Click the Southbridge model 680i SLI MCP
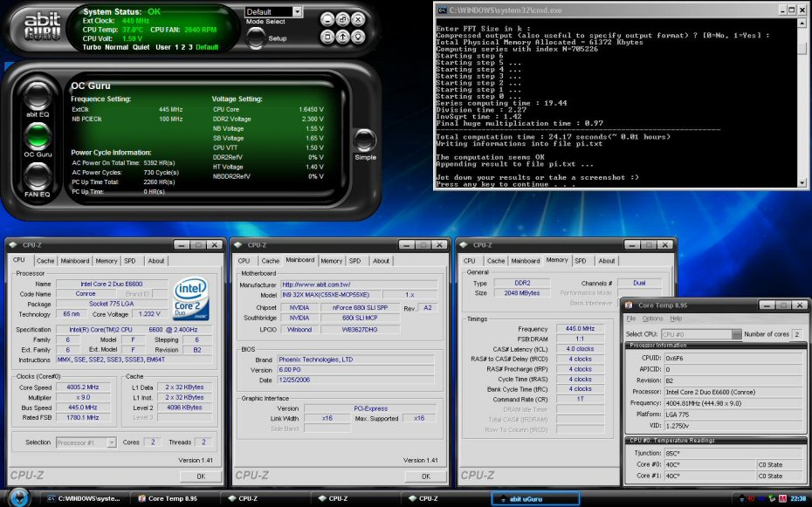This screenshot has height=507, width=812. click(x=360, y=319)
